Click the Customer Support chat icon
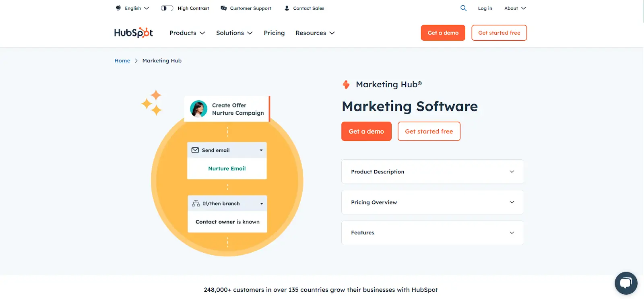 click(x=224, y=8)
